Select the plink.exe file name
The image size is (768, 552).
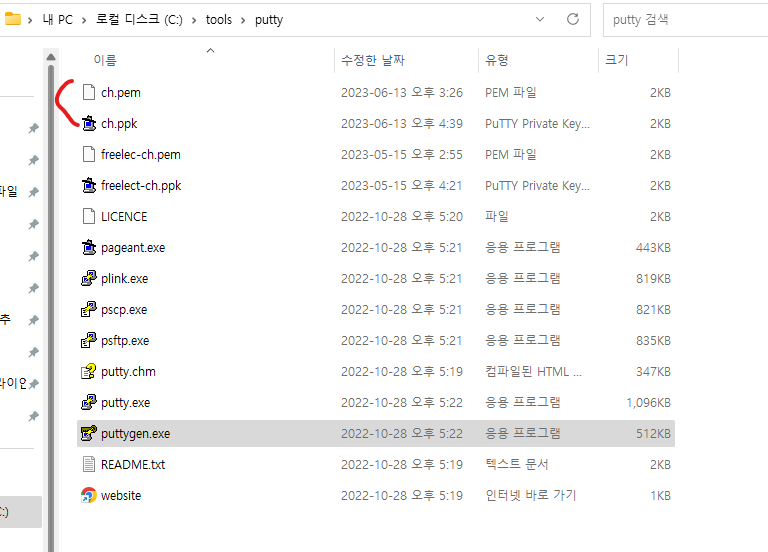(124, 279)
